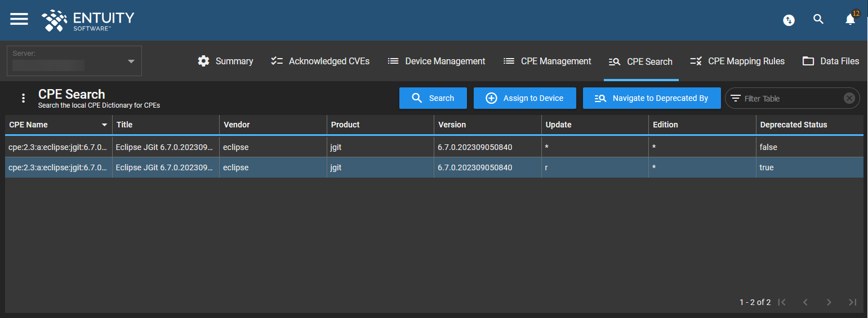868x318 pixels.
Task: Go to the previous page of results
Action: click(x=805, y=302)
